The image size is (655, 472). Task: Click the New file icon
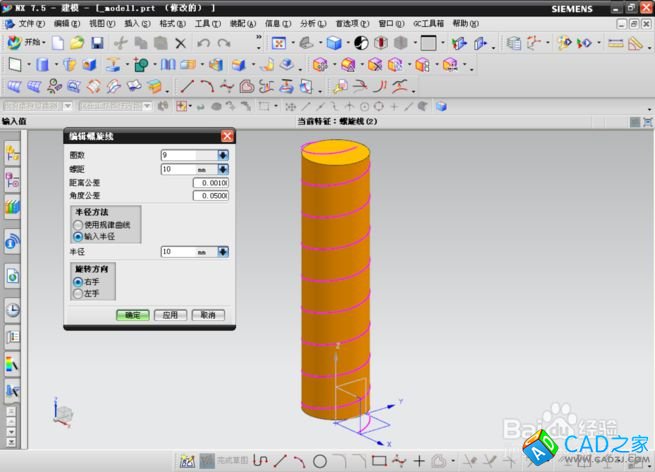point(59,43)
